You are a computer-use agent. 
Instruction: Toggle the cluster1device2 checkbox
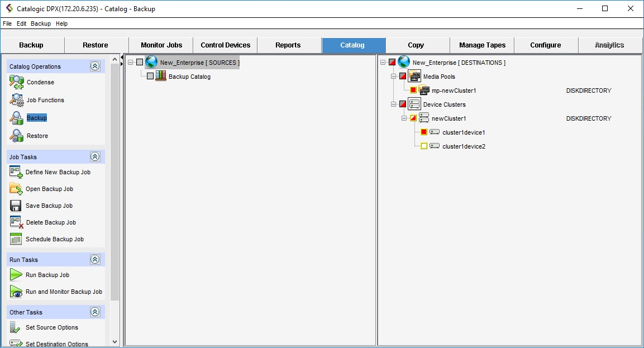(424, 146)
